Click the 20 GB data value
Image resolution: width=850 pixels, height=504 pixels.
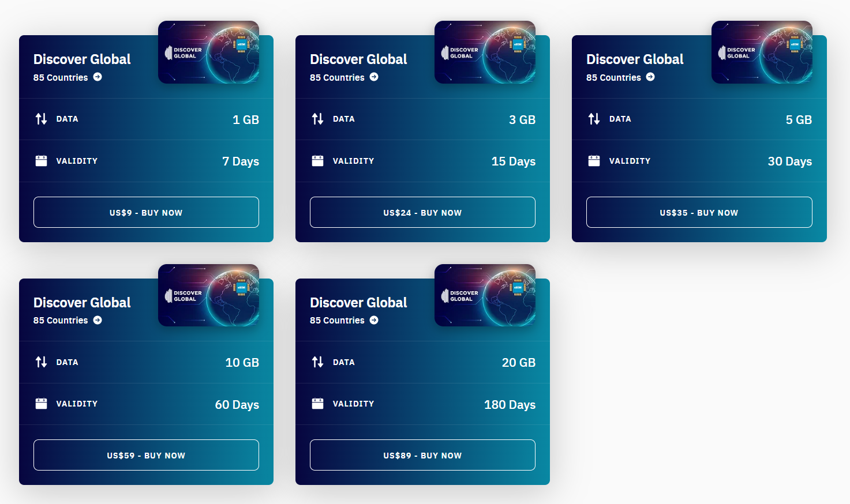(x=518, y=363)
